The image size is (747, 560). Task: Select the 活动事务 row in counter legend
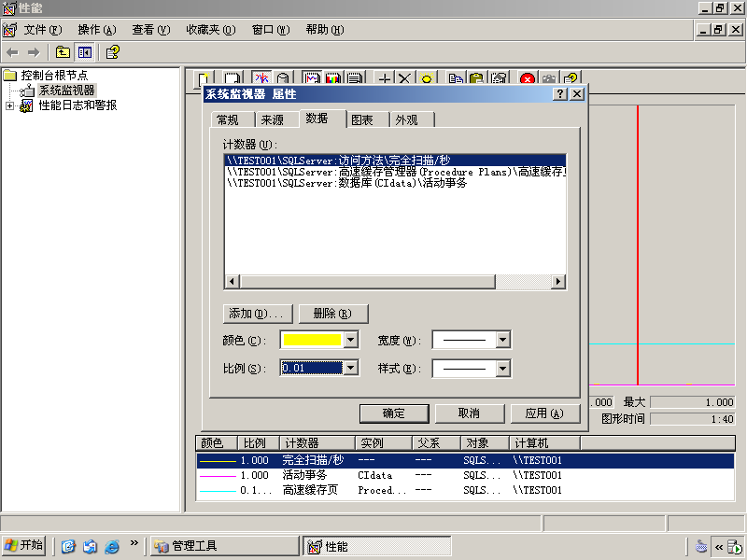[465, 475]
